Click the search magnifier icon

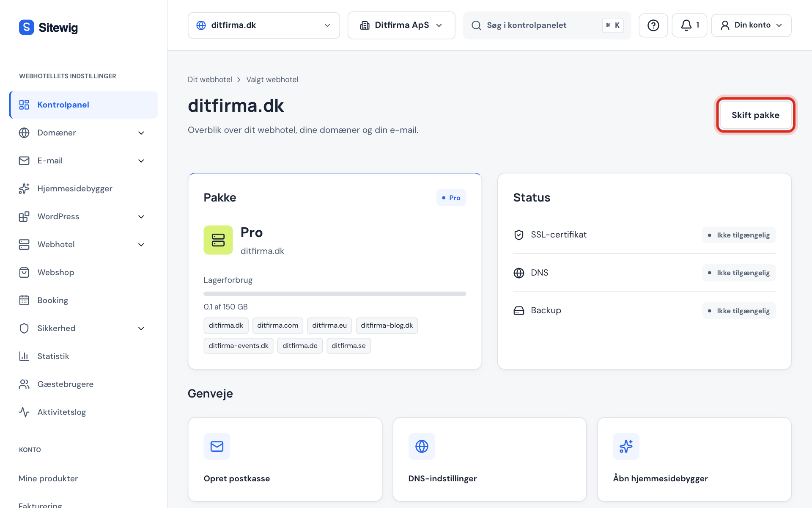(x=476, y=25)
